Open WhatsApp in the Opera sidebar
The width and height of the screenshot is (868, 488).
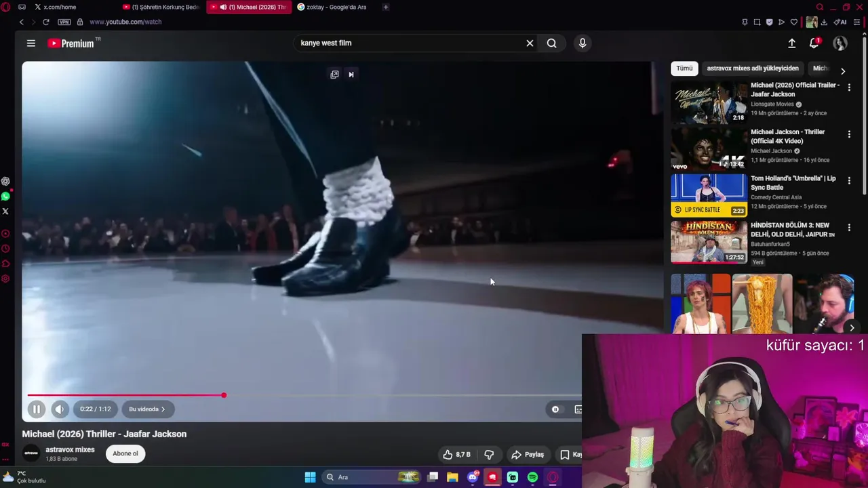[5, 196]
